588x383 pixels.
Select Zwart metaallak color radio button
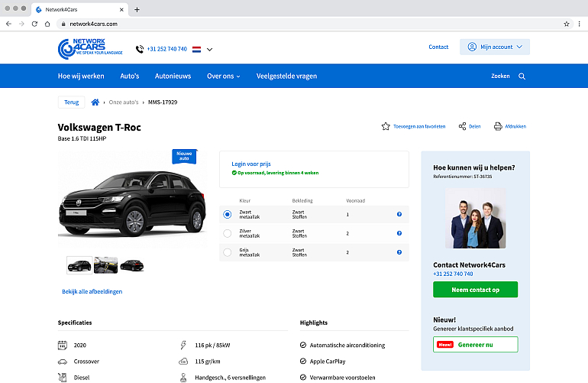pyautogui.click(x=228, y=214)
